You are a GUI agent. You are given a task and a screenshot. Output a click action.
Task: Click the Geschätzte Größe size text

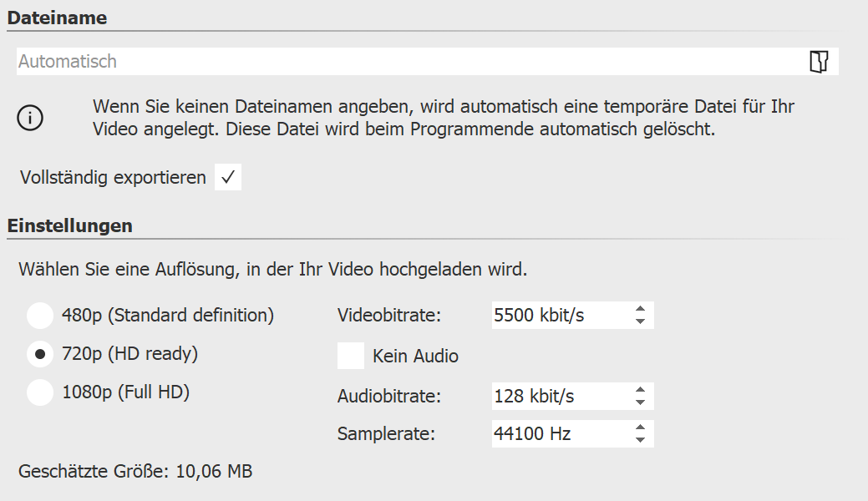134,472
